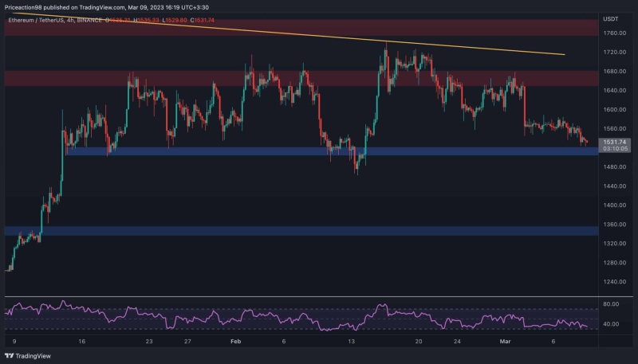The width and height of the screenshot is (638, 364).
Task: Click the 1320.00 price axis label
Action: pyautogui.click(x=614, y=244)
